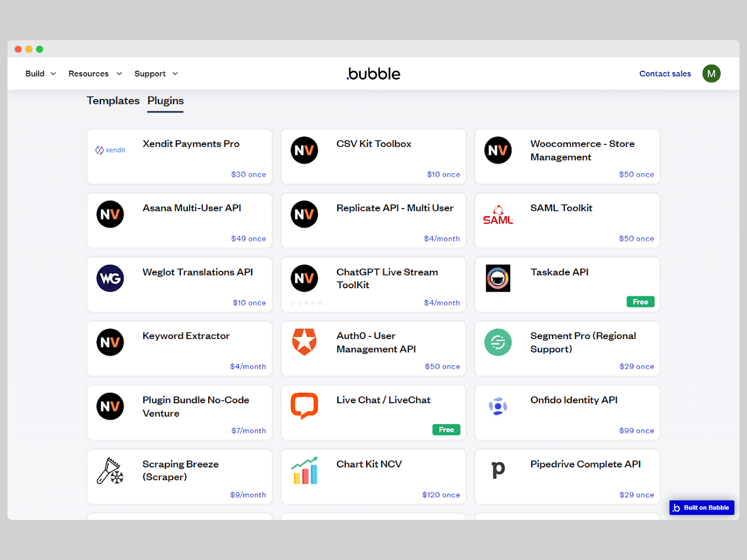Open the M user avatar menu
Screen dimensions: 747x560
(712, 74)
